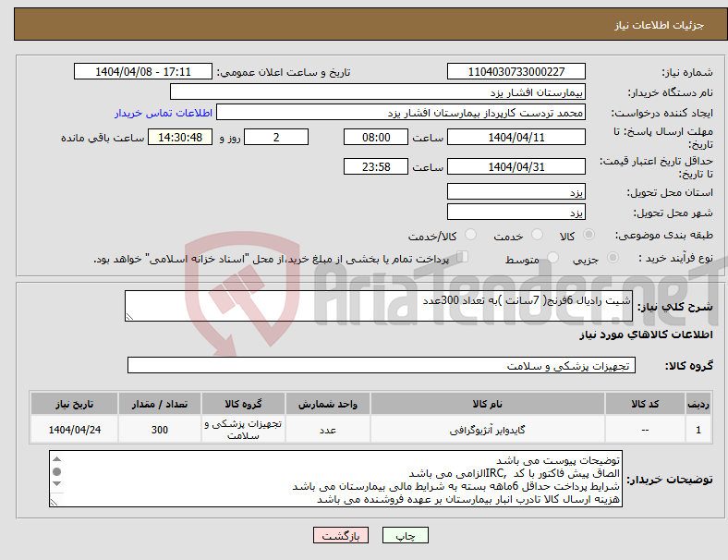Click the product code cell showing --
Image resolution: width=728 pixels, height=560 pixels.
pos(645,430)
